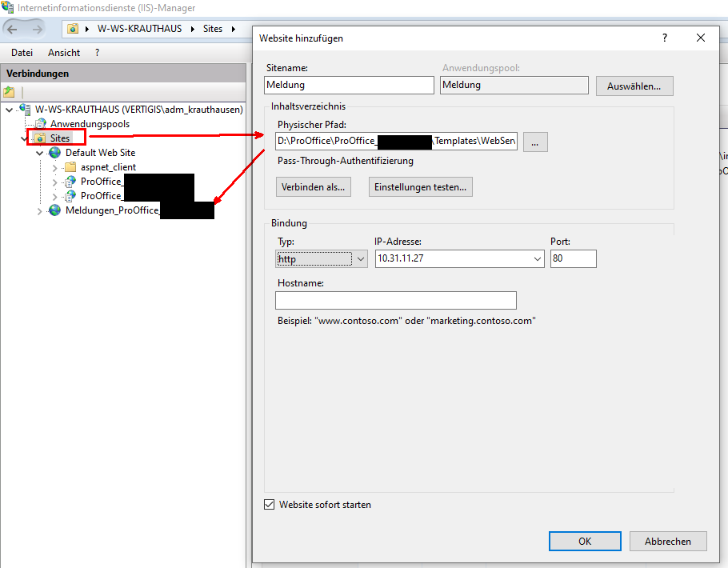This screenshot has height=568, width=728.
Task: Click the help question mark in dialog title
Action: coord(665,38)
